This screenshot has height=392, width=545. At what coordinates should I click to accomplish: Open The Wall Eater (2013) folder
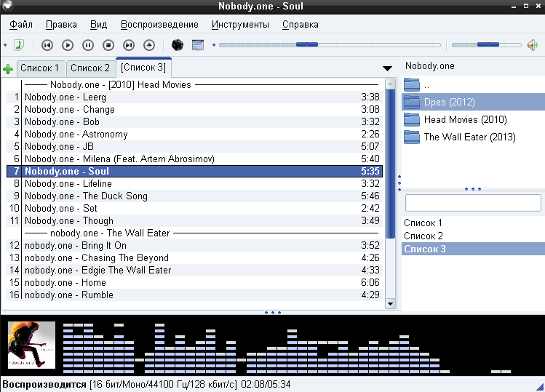tap(473, 137)
